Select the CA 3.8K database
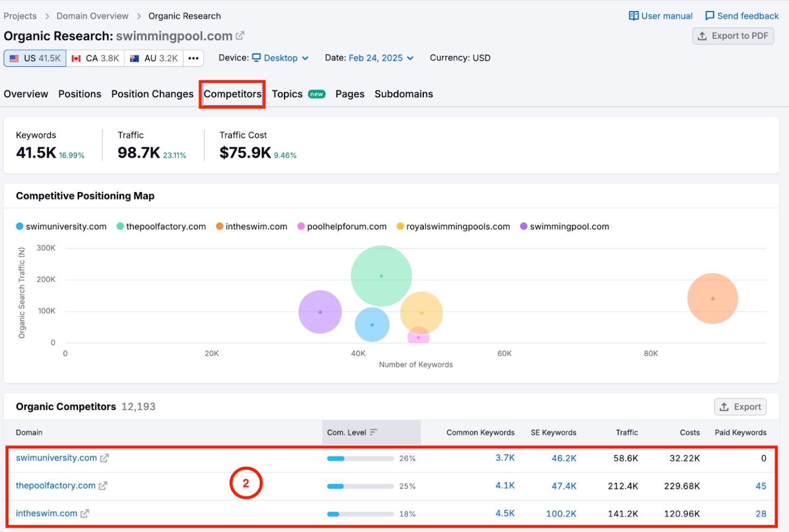Viewport: 789px width, 532px height. click(95, 58)
